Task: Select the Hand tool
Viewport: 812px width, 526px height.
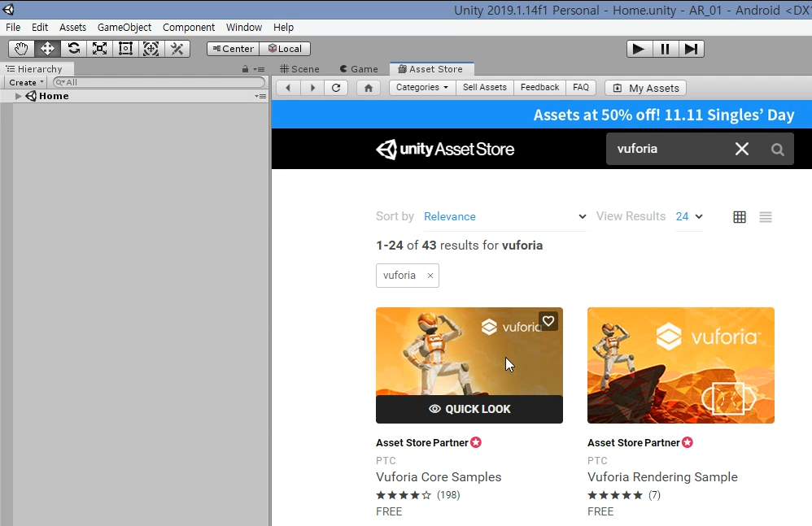Action: click(x=21, y=49)
